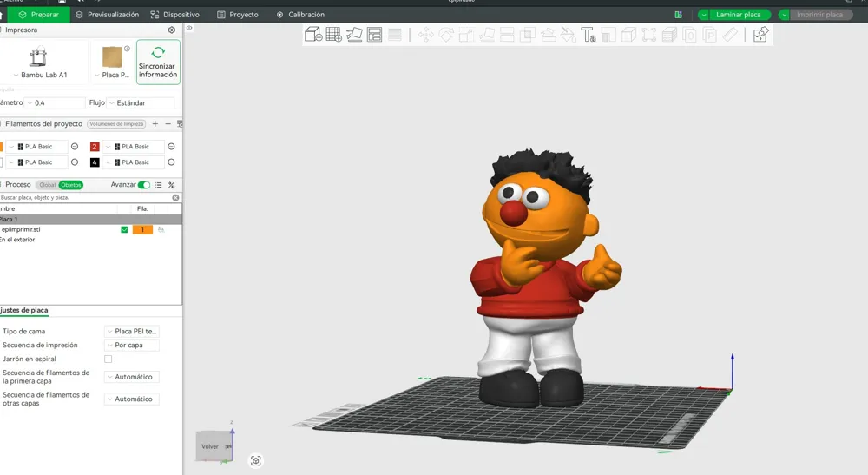Select the Cut tool icon

point(507,35)
